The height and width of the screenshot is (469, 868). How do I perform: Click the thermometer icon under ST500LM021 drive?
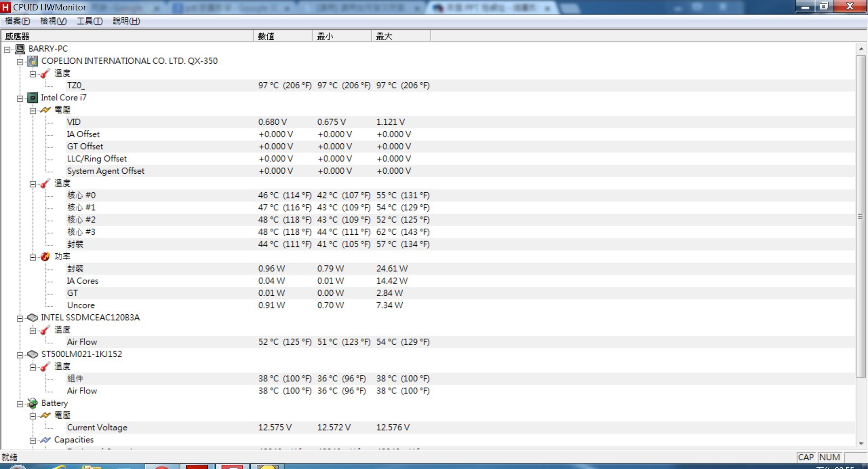click(45, 366)
